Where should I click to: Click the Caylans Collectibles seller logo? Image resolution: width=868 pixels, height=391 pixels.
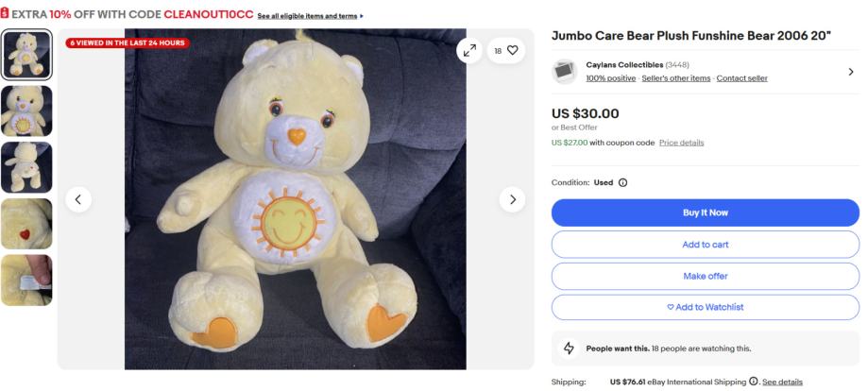[564, 71]
